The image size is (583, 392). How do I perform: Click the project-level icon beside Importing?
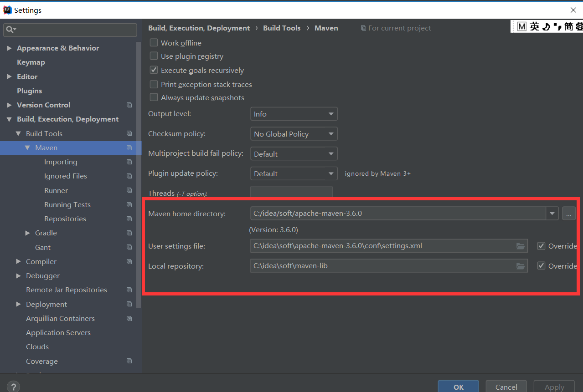(x=129, y=162)
